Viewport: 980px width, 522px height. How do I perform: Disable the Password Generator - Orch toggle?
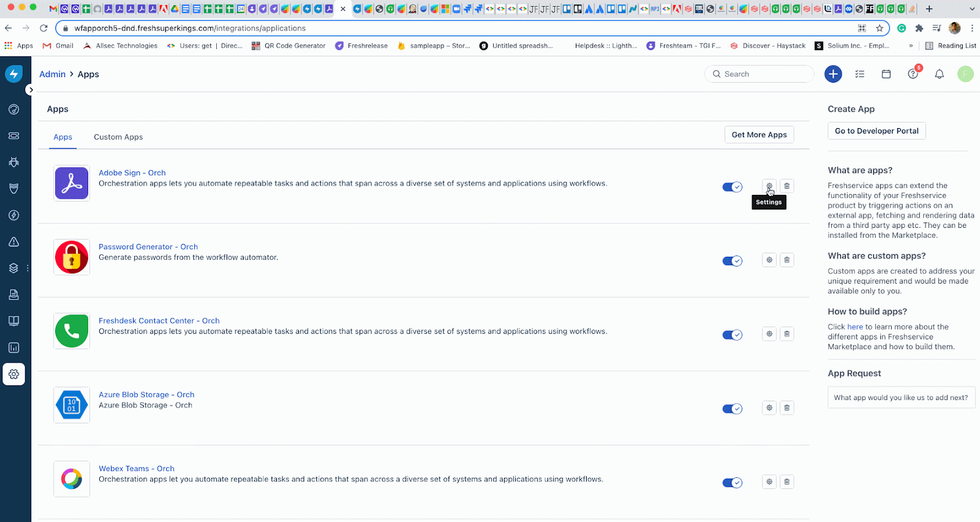733,261
